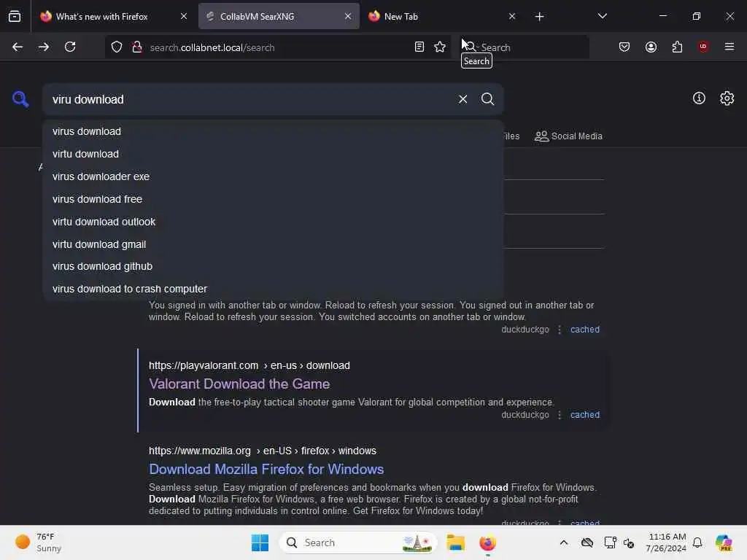This screenshot has width=747, height=560.
Task: Open more options dots for Valorant result
Action: [x=560, y=415]
